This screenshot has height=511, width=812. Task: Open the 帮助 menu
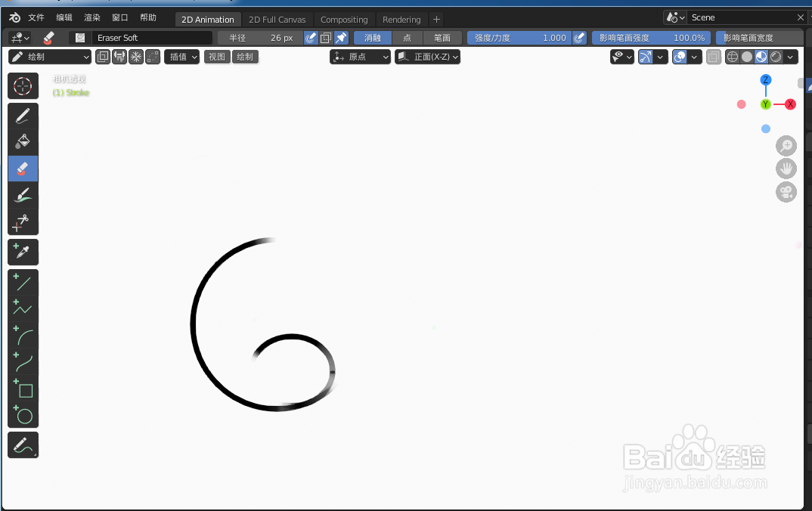click(148, 17)
